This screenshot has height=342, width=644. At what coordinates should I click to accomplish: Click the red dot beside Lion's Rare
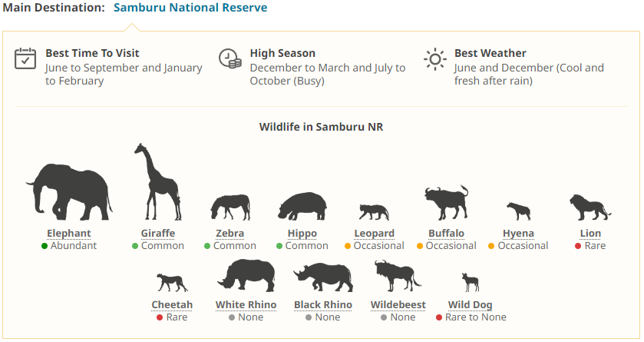pyautogui.click(x=578, y=246)
